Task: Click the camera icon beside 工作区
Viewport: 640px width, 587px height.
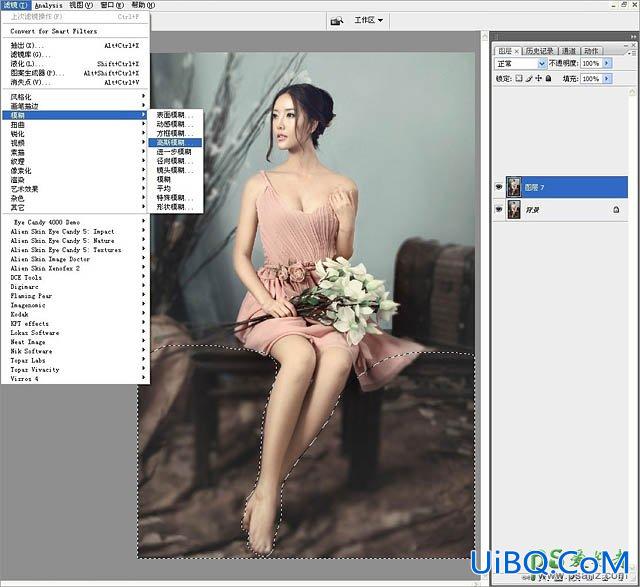Action: click(x=337, y=20)
